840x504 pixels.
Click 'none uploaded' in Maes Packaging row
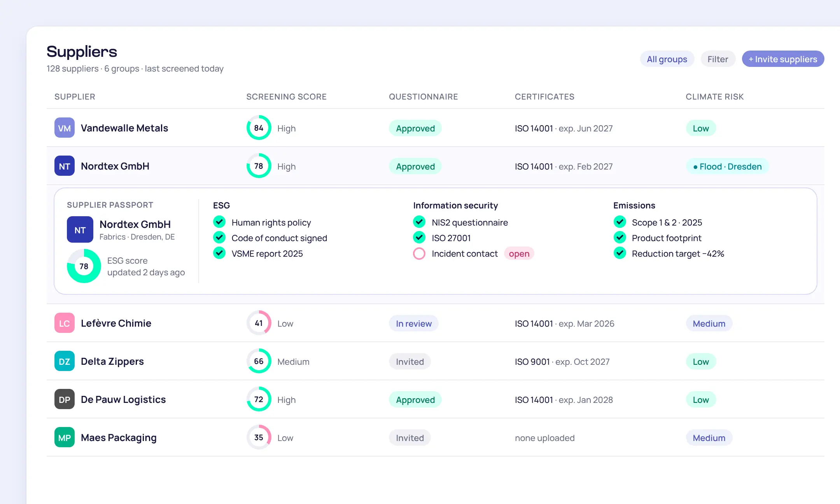click(x=545, y=438)
